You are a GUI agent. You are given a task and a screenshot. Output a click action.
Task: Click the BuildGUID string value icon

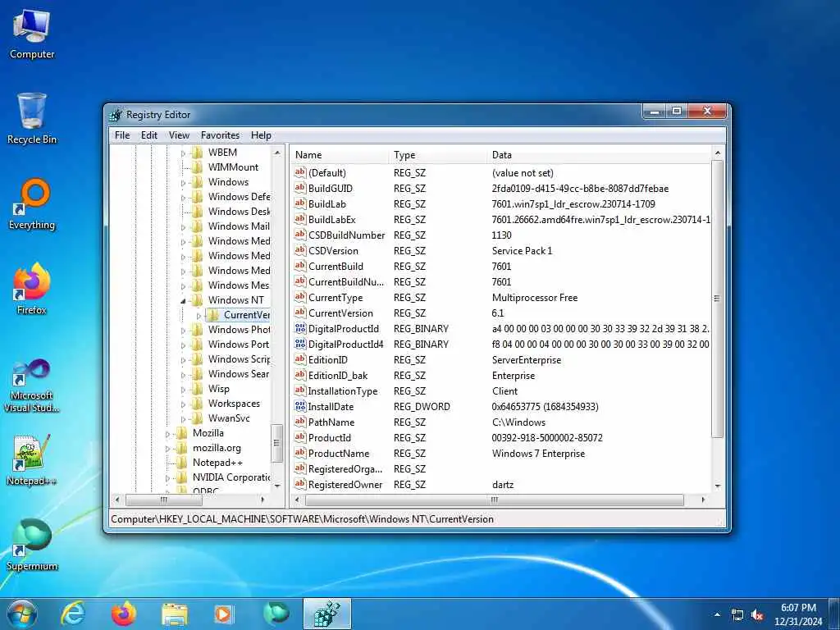tap(300, 188)
